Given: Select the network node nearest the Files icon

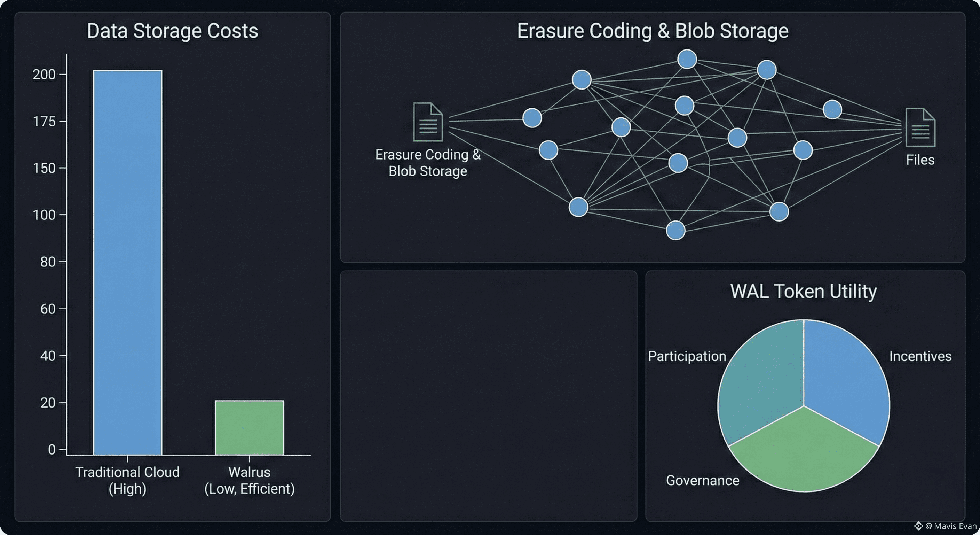Looking at the screenshot, I should (832, 110).
